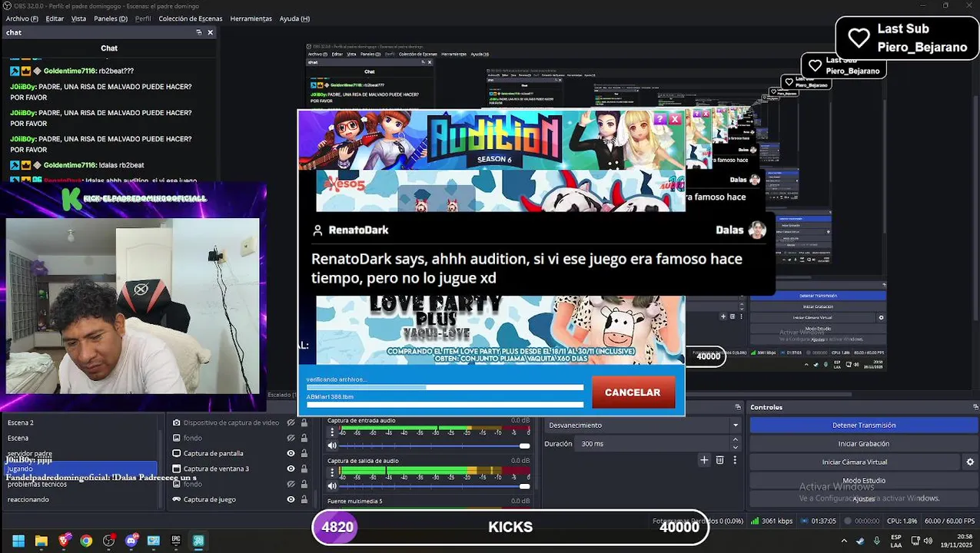
Task: Click the Audition launcher verification progress bar
Action: pyautogui.click(x=445, y=387)
